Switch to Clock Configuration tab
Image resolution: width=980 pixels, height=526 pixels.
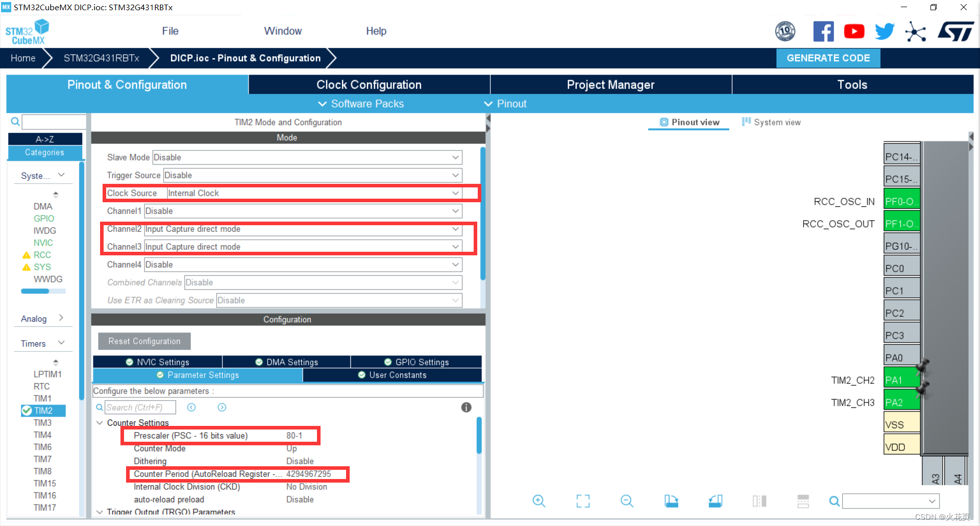pos(369,85)
